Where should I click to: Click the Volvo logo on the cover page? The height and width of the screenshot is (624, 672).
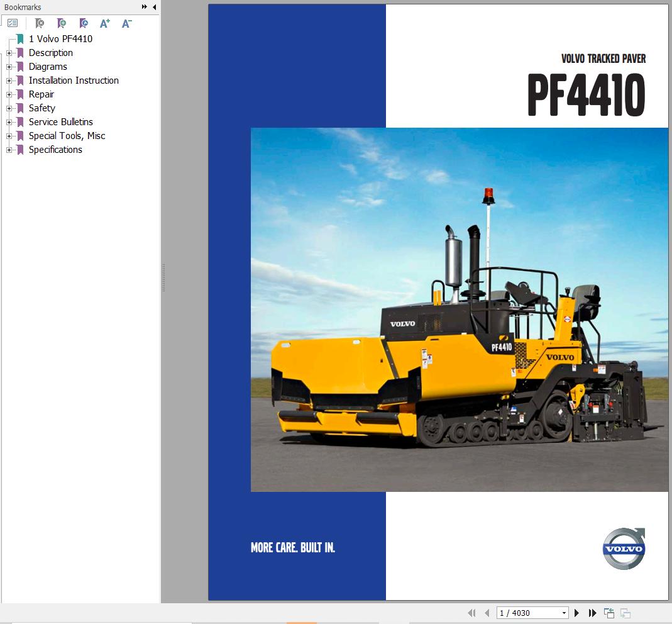(x=624, y=549)
